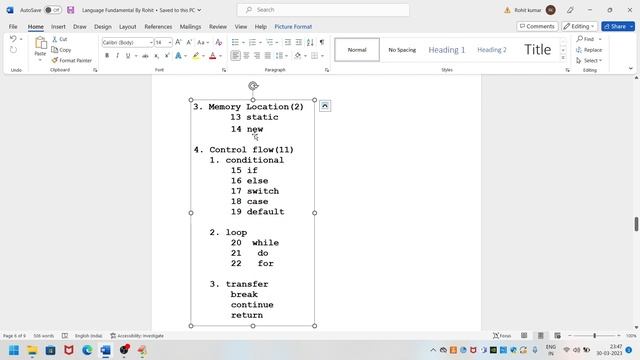Open the font size dropdown
Viewport: 640px width, 360px height.
pyautogui.click(x=170, y=42)
